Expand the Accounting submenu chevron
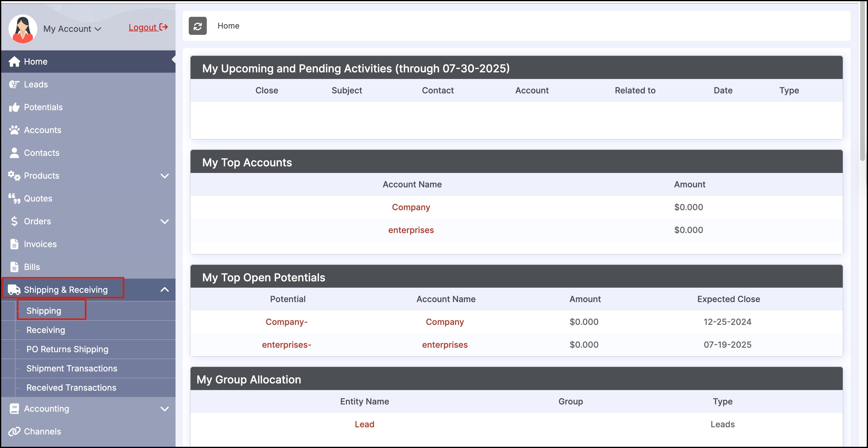Viewport: 868px width, 448px height. point(164,409)
